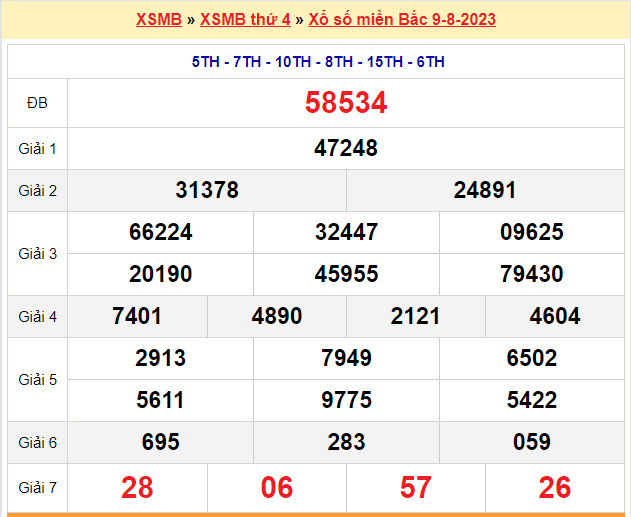Click Giải 3 number 79430

tap(532, 274)
